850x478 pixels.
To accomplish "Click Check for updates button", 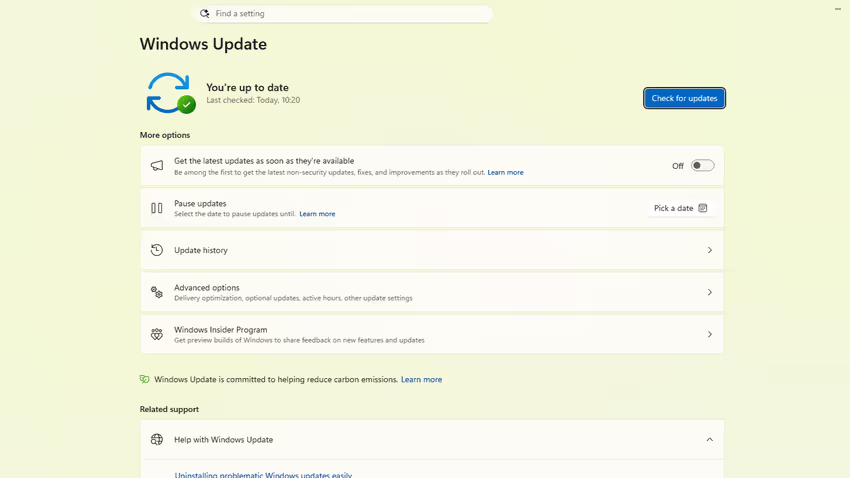I will (684, 98).
